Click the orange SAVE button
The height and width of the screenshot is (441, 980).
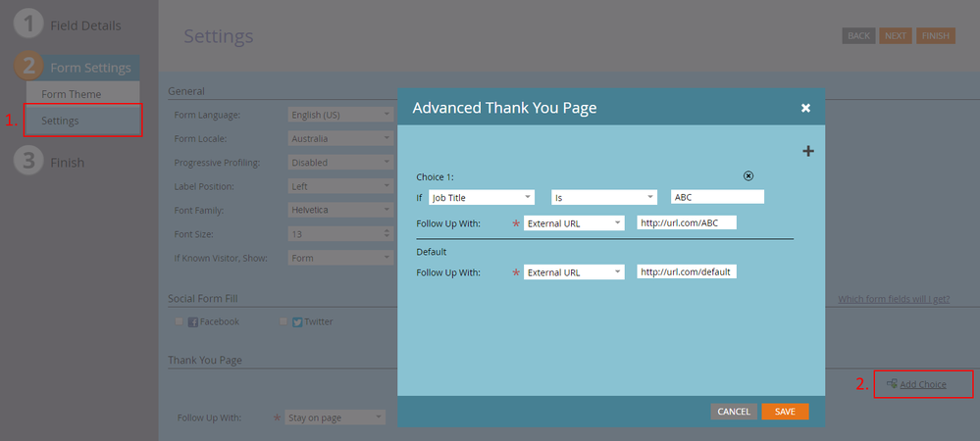coord(785,412)
